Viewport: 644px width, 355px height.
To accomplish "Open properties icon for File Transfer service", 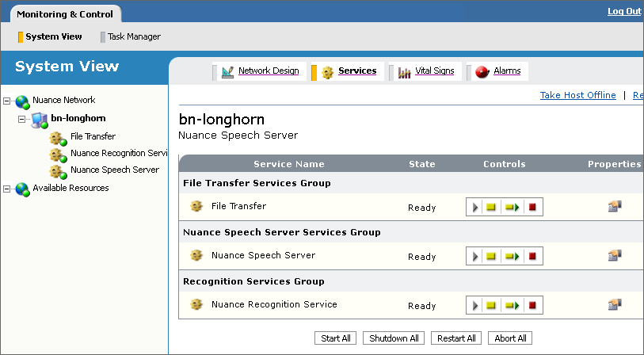I will point(614,207).
